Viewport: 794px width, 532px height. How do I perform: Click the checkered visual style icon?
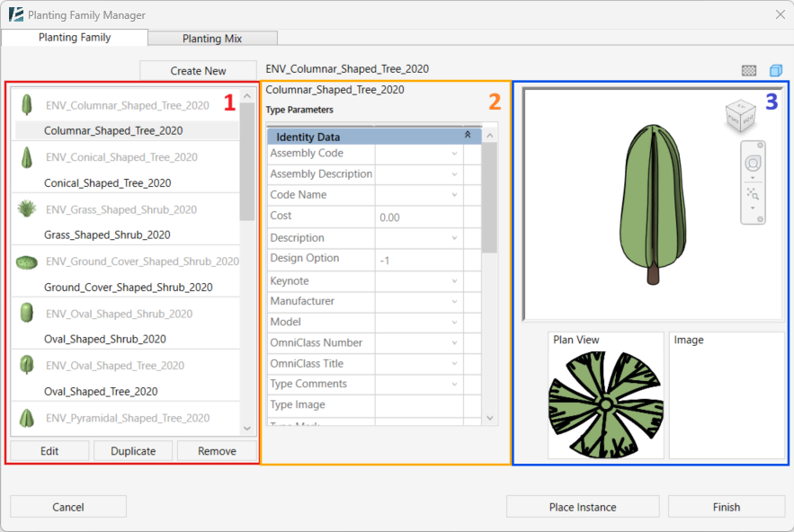click(x=749, y=70)
